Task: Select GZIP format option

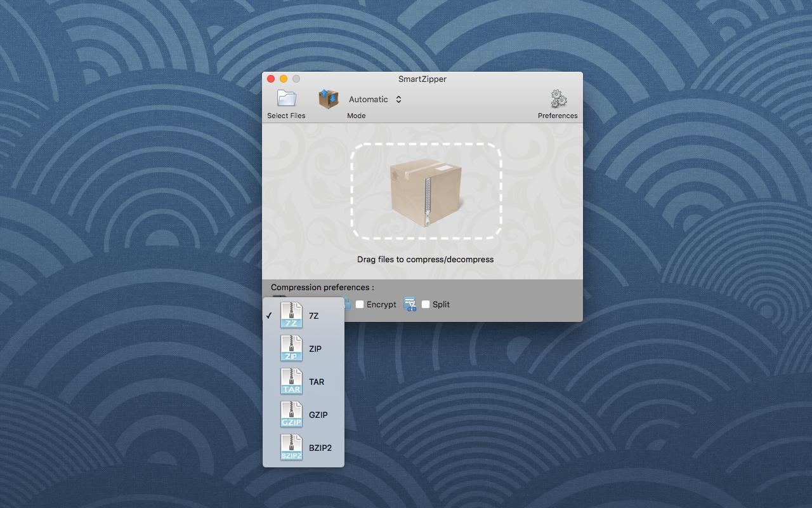Action: [x=303, y=415]
